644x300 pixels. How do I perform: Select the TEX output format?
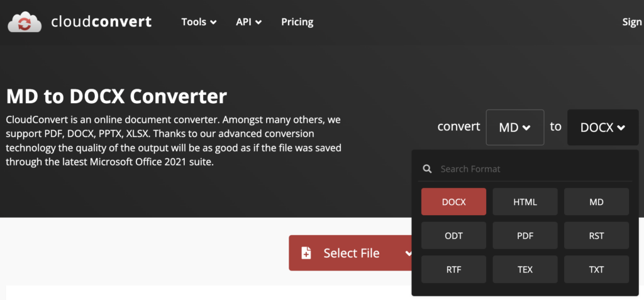(x=525, y=269)
